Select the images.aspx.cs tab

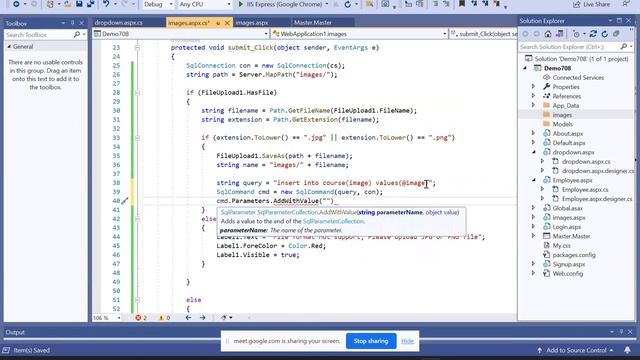(189, 23)
